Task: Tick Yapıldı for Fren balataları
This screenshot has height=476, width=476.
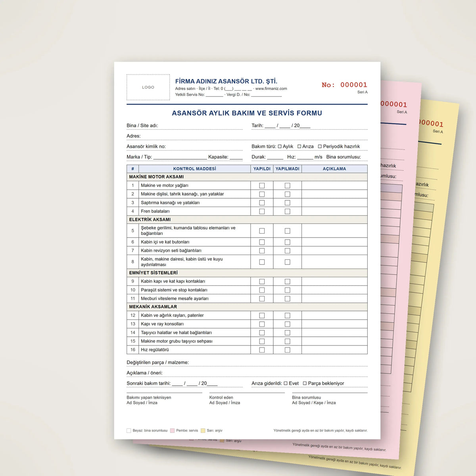Action: pos(262,211)
